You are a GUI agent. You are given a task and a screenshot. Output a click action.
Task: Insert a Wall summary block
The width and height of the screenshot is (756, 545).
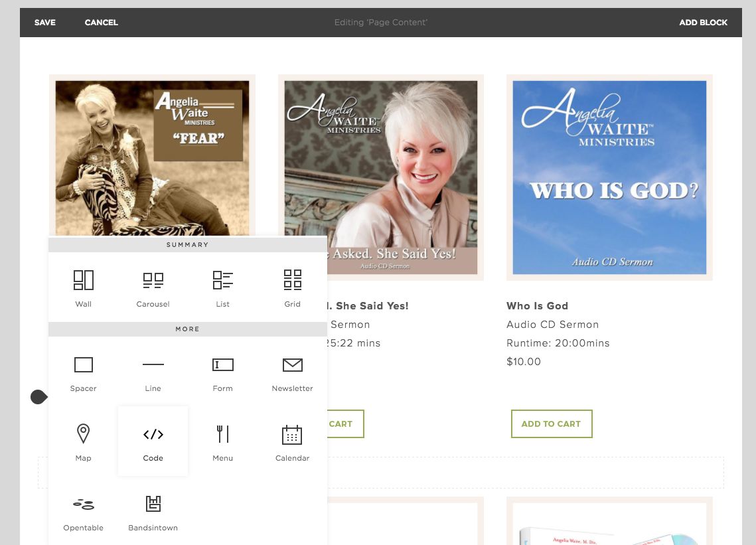click(84, 287)
